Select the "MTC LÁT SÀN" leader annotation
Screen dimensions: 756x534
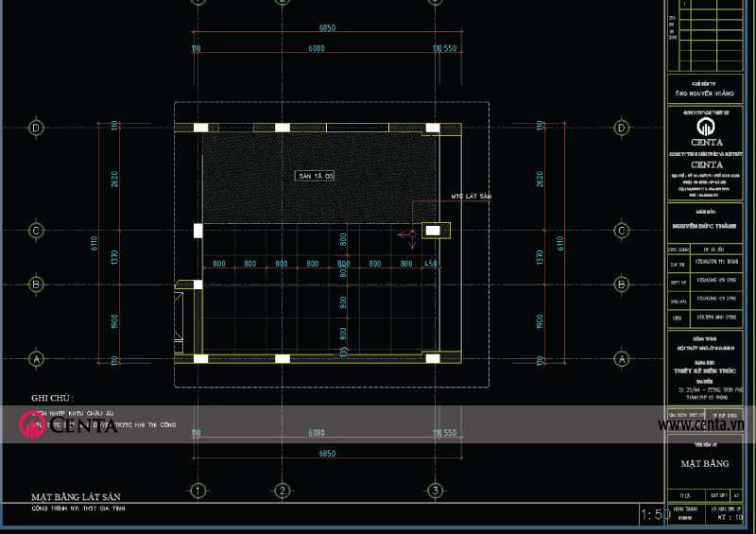[472, 196]
